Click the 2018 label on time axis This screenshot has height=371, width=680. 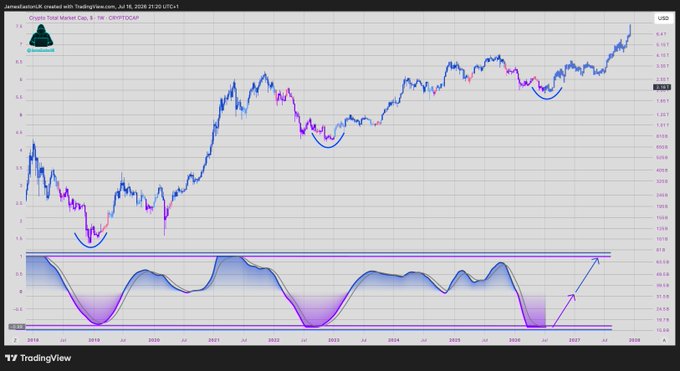[33, 340]
